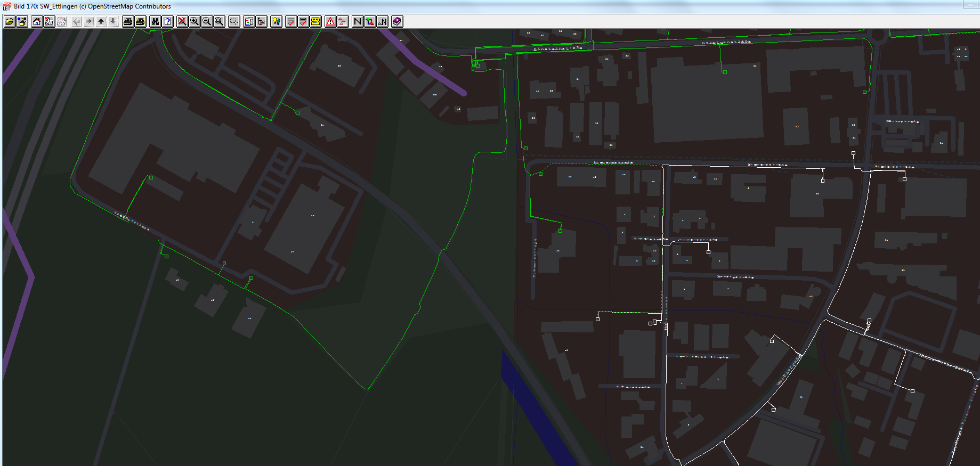This screenshot has height=466, width=980.
Task: Open search with the binoculars icon
Action: click(155, 21)
